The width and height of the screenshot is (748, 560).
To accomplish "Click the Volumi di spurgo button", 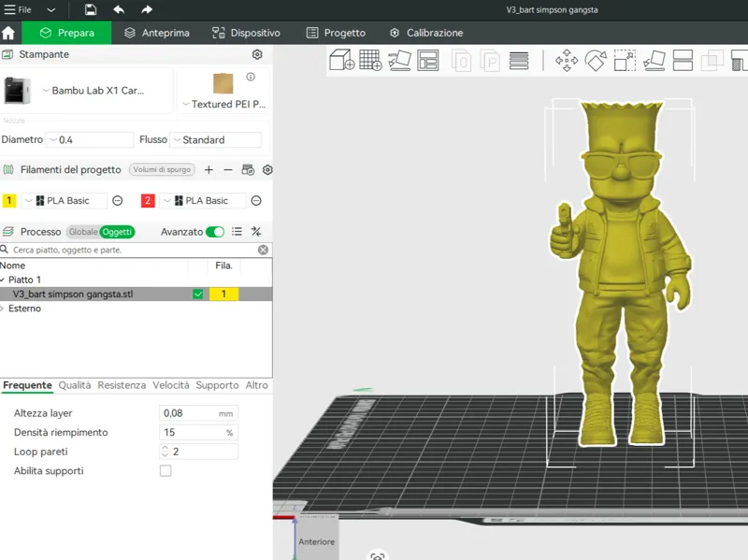I will point(162,170).
